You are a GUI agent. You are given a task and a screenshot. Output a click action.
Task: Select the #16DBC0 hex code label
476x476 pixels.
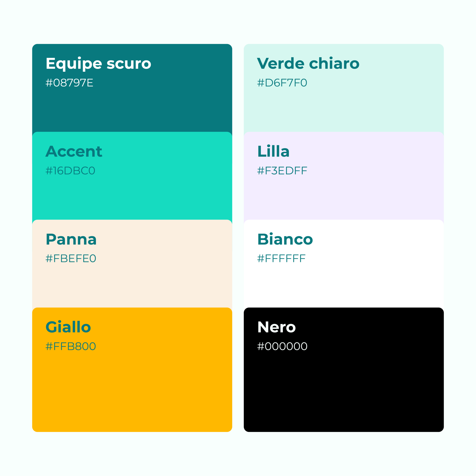[70, 171]
